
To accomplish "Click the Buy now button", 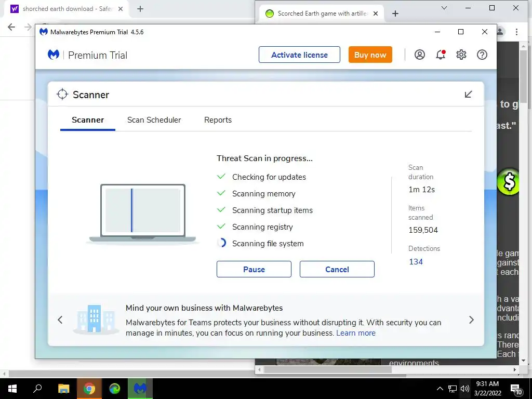I will tap(370, 55).
